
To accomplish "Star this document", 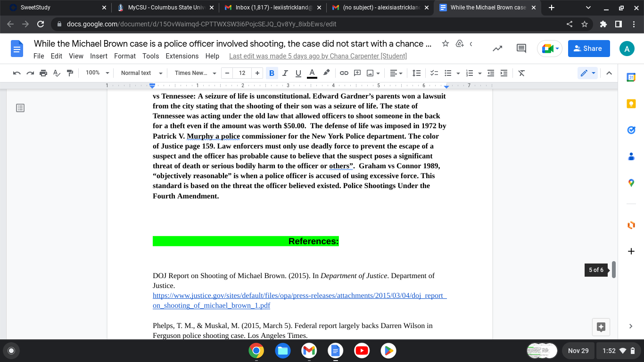I will coord(445,44).
